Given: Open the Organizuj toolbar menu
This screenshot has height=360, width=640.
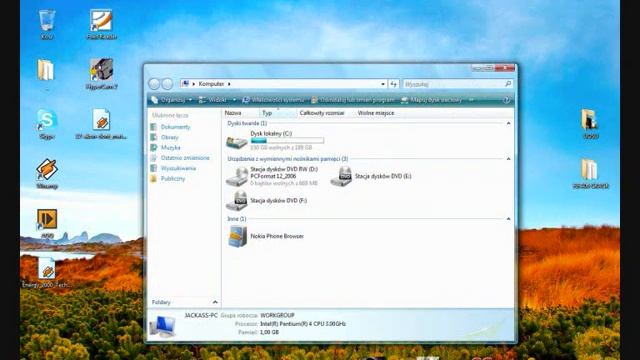Looking at the screenshot, I should [x=171, y=100].
